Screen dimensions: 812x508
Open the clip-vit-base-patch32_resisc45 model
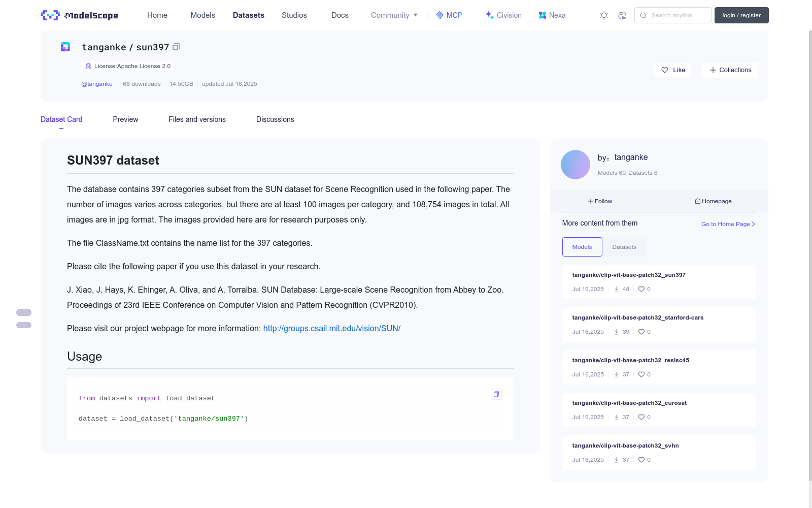click(631, 360)
